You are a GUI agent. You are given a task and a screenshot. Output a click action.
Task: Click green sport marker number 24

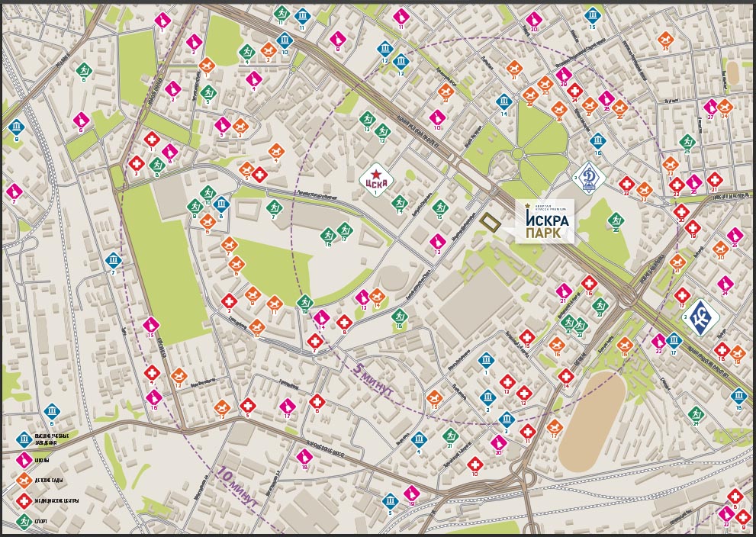(696, 413)
